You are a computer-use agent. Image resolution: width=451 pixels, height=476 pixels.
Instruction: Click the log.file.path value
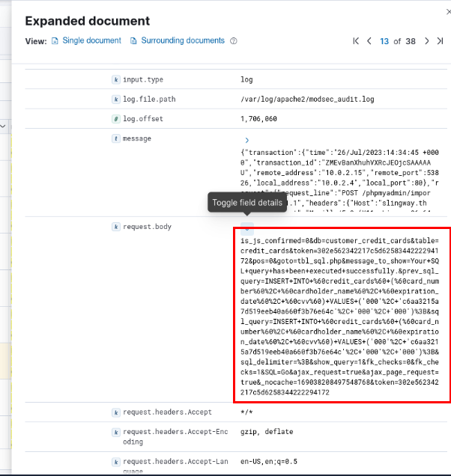point(307,100)
